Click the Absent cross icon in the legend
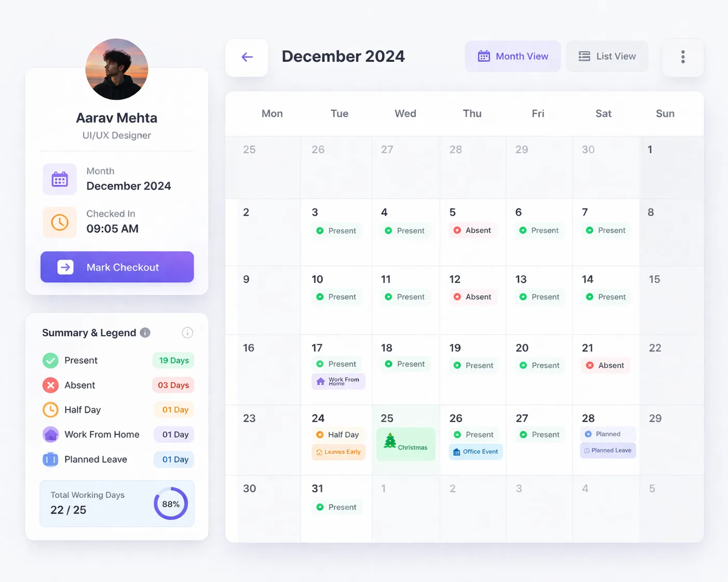 [x=50, y=385]
